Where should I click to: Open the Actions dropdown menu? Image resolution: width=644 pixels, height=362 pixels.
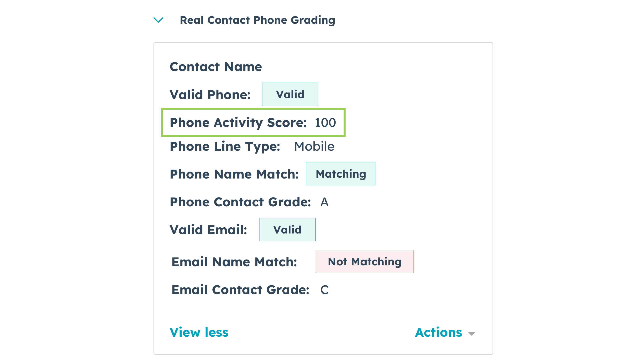(x=445, y=332)
